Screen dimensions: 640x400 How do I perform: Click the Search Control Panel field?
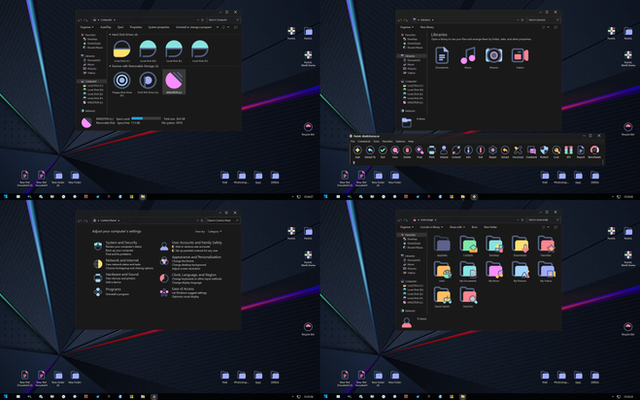tap(223, 220)
